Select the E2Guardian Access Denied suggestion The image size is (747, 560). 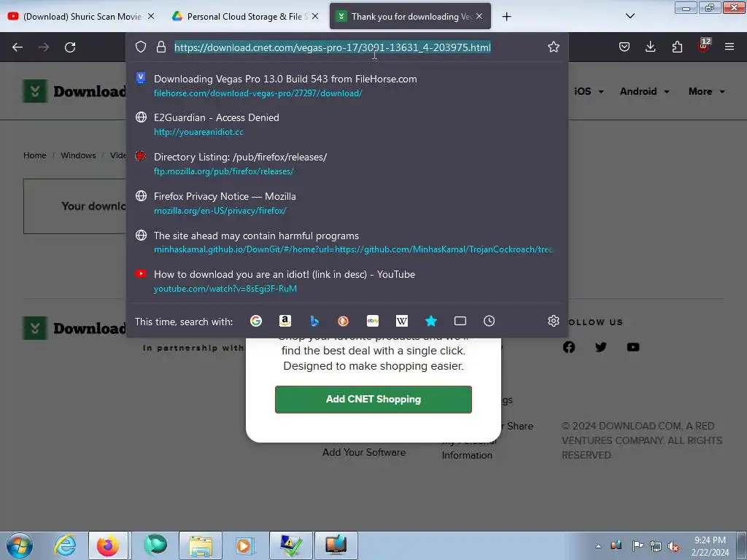coord(348,124)
